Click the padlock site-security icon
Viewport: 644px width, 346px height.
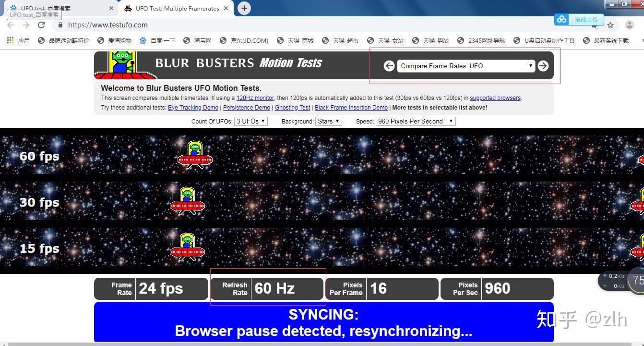coord(60,25)
